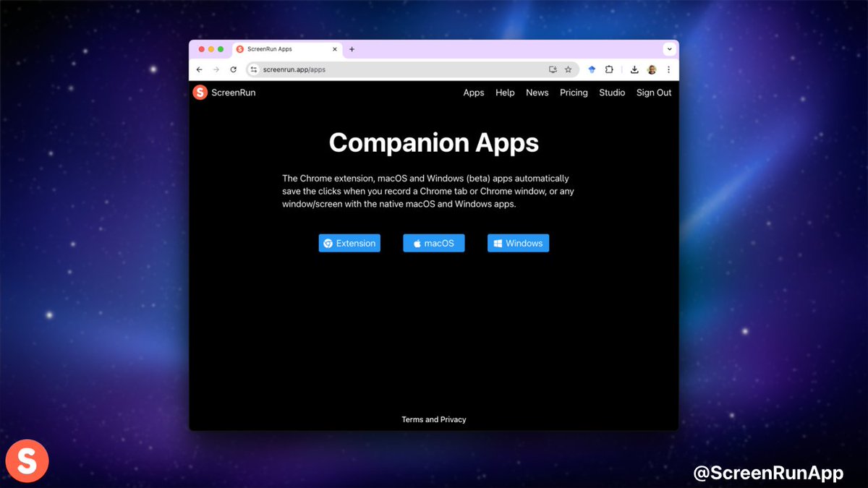868x488 pixels.
Task: Open site information icon in address bar
Action: [254, 69]
